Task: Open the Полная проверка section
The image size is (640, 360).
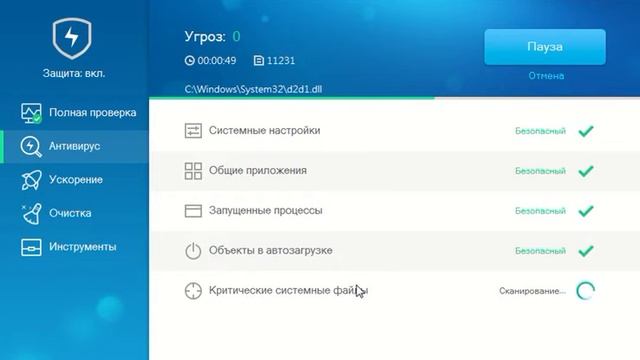Action: point(74,113)
